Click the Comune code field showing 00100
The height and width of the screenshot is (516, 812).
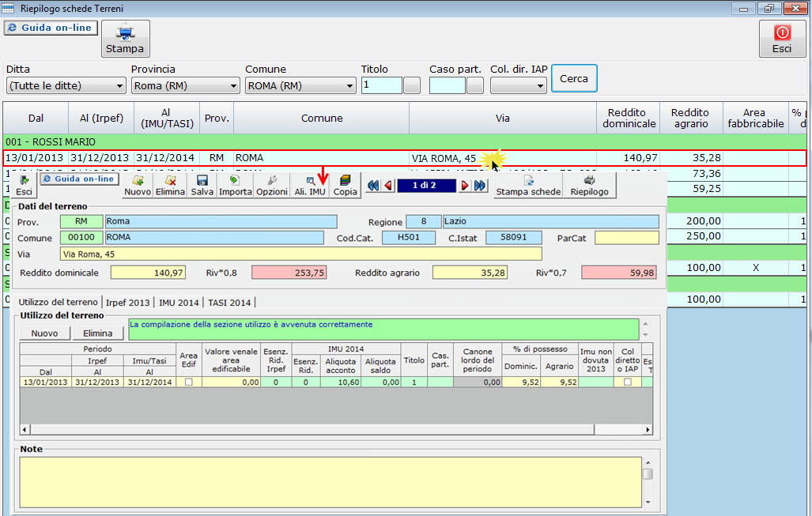[x=81, y=238]
